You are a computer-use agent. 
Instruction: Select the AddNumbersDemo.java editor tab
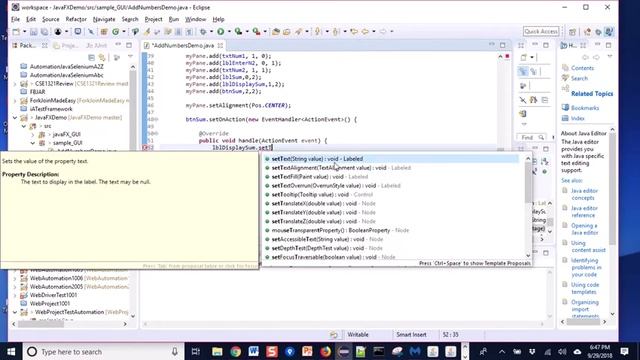pyautogui.click(x=183, y=45)
